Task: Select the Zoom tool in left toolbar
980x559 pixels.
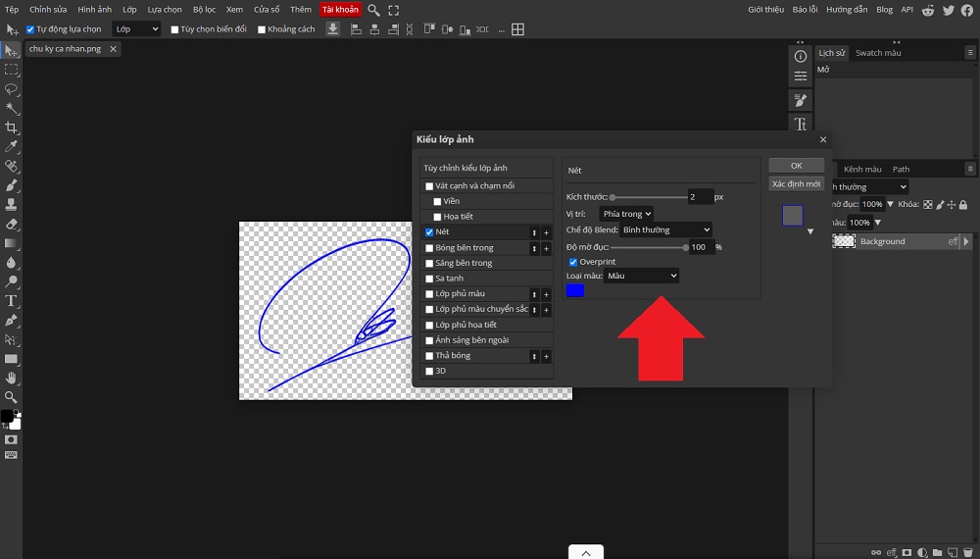Action: (11, 397)
